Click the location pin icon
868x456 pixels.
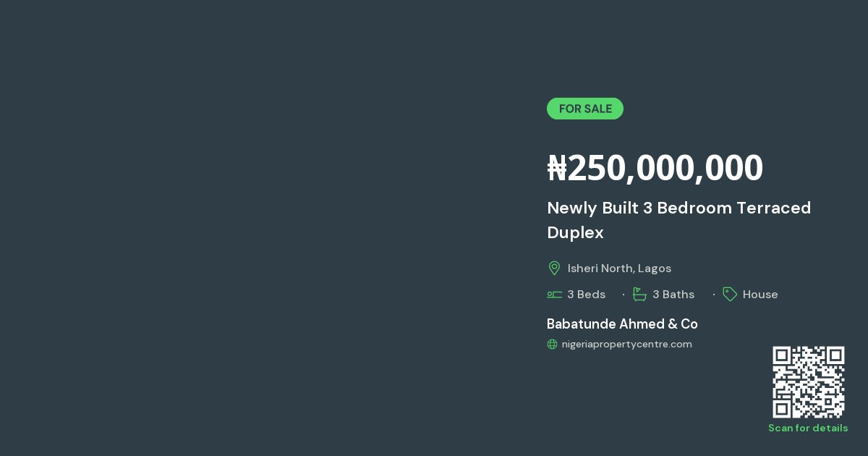pyautogui.click(x=554, y=269)
